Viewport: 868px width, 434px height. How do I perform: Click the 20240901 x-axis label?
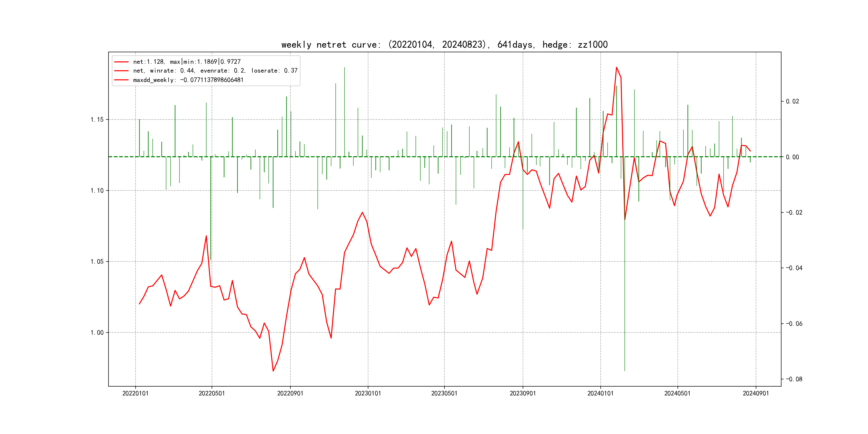coord(756,394)
